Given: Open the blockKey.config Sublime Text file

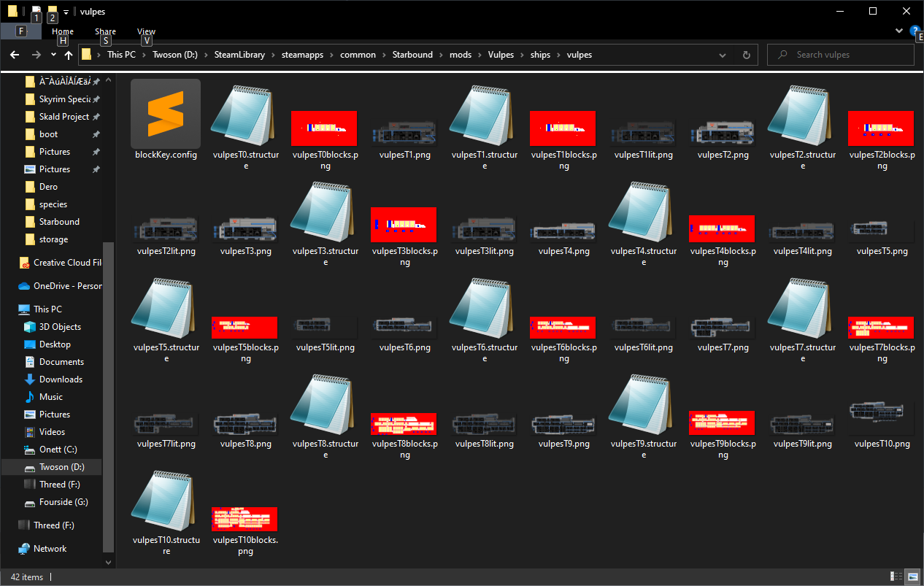Looking at the screenshot, I should click(x=166, y=115).
